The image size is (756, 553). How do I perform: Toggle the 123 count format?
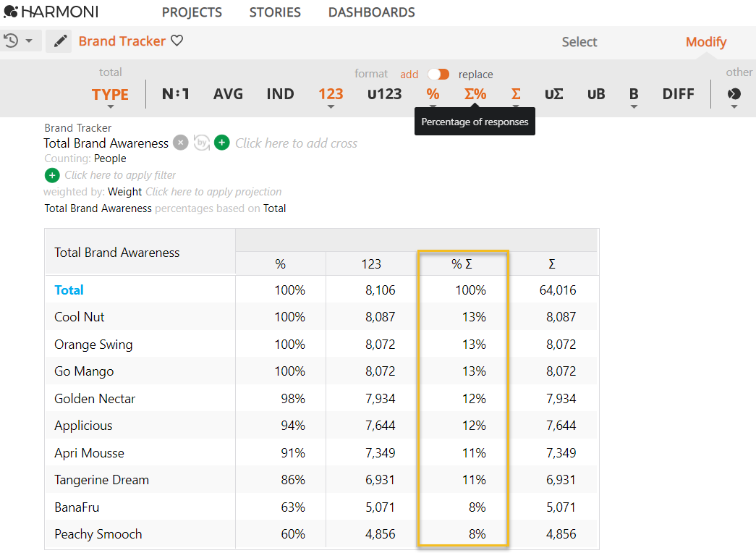point(331,94)
